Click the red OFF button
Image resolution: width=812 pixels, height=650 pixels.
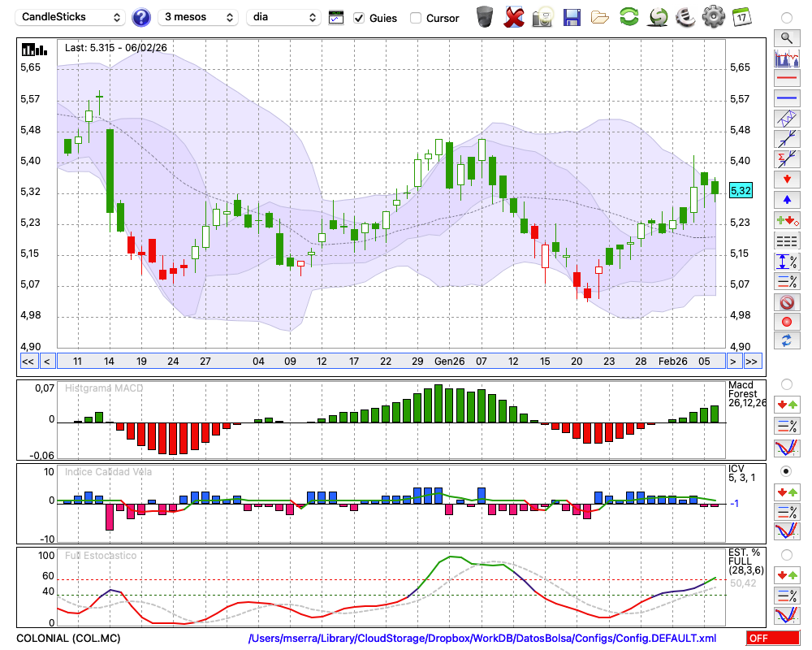tap(772, 639)
